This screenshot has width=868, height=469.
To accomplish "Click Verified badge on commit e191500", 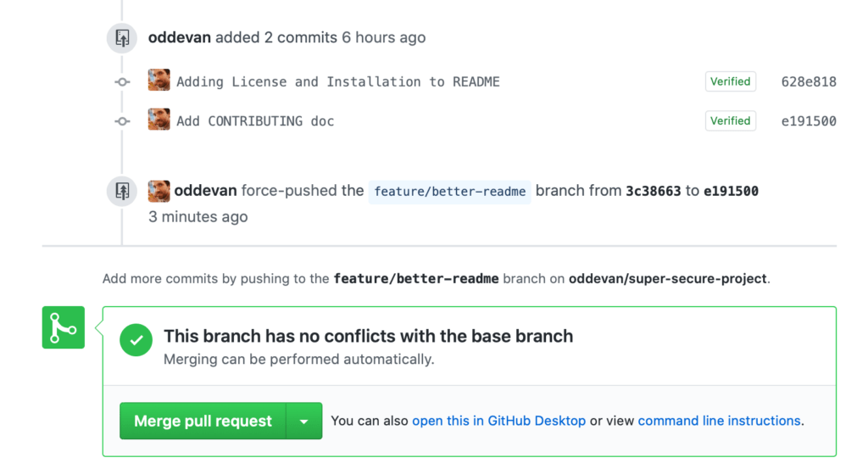I will [730, 120].
